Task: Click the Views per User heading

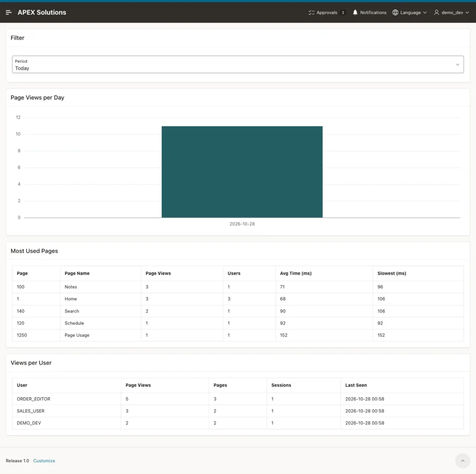Action: (x=31, y=362)
